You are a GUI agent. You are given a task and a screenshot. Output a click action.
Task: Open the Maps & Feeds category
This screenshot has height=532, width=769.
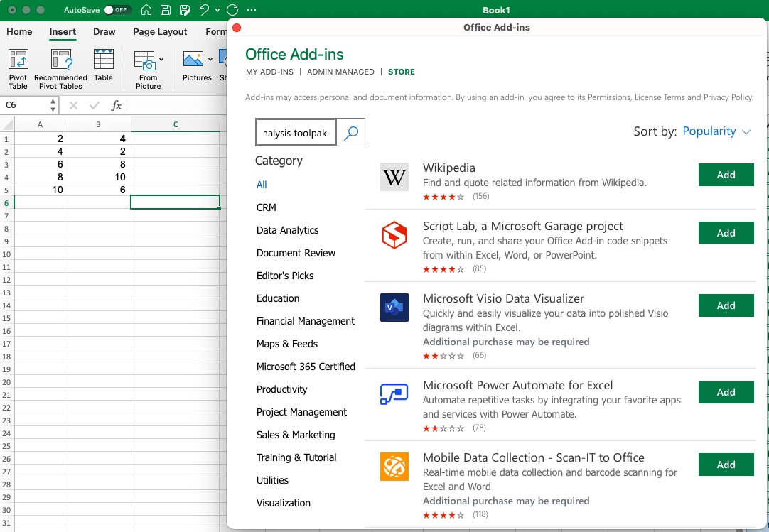[287, 344]
